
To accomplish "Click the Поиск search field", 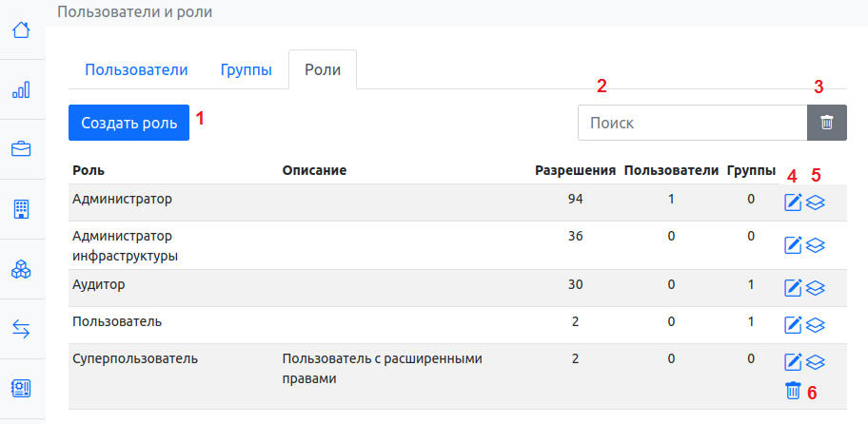I will coord(692,123).
